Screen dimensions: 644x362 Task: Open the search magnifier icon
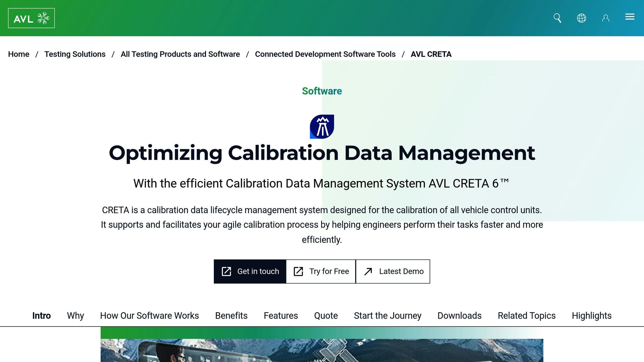click(x=557, y=18)
